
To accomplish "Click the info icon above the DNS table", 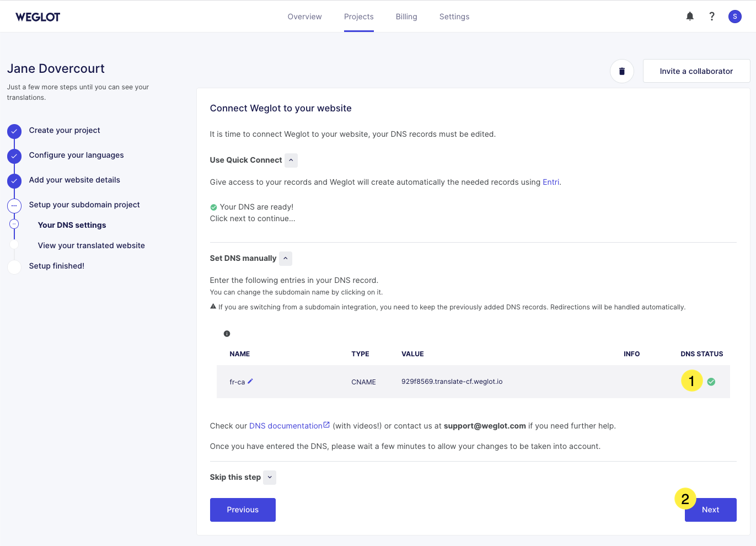I will click(x=227, y=334).
